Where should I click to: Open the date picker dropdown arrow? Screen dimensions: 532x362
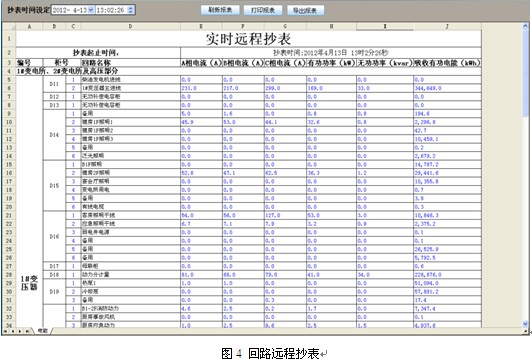pos(91,10)
